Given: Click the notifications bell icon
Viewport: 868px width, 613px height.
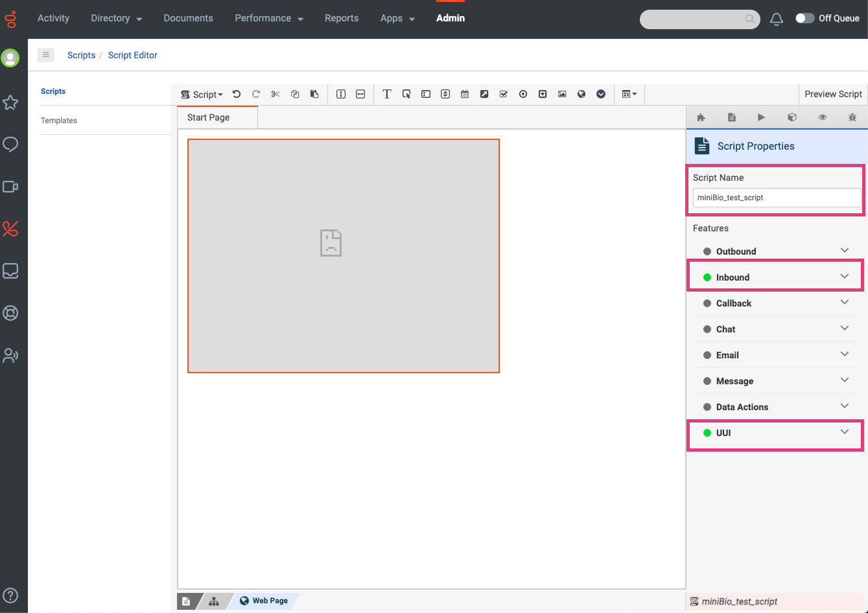Looking at the screenshot, I should coord(776,19).
